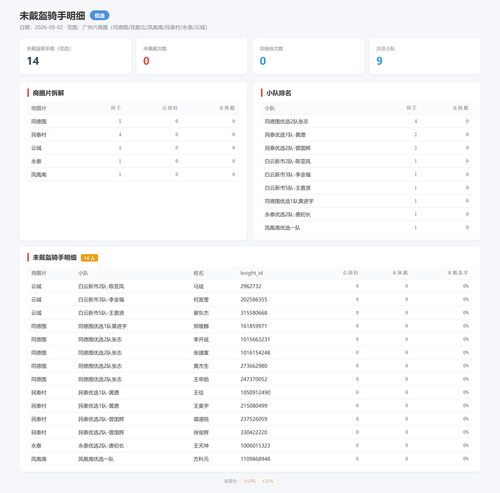Select knight_id 1016154248
Image resolution: width=500 pixels, height=493 pixels.
[x=255, y=353]
